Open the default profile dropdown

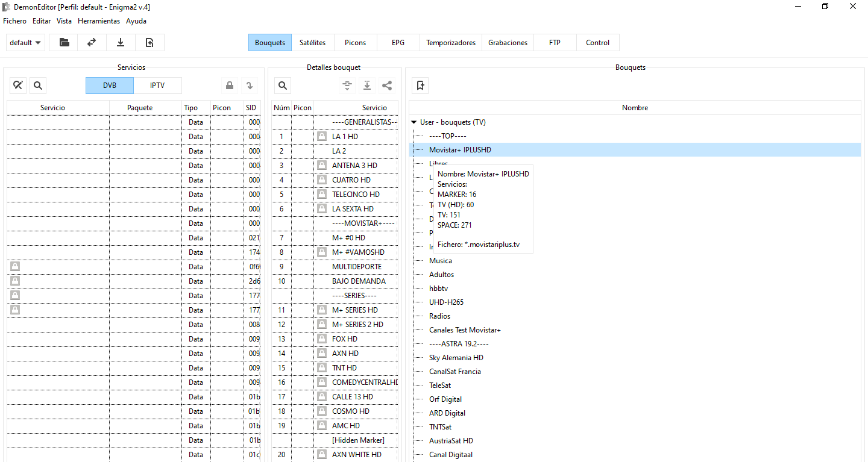25,43
